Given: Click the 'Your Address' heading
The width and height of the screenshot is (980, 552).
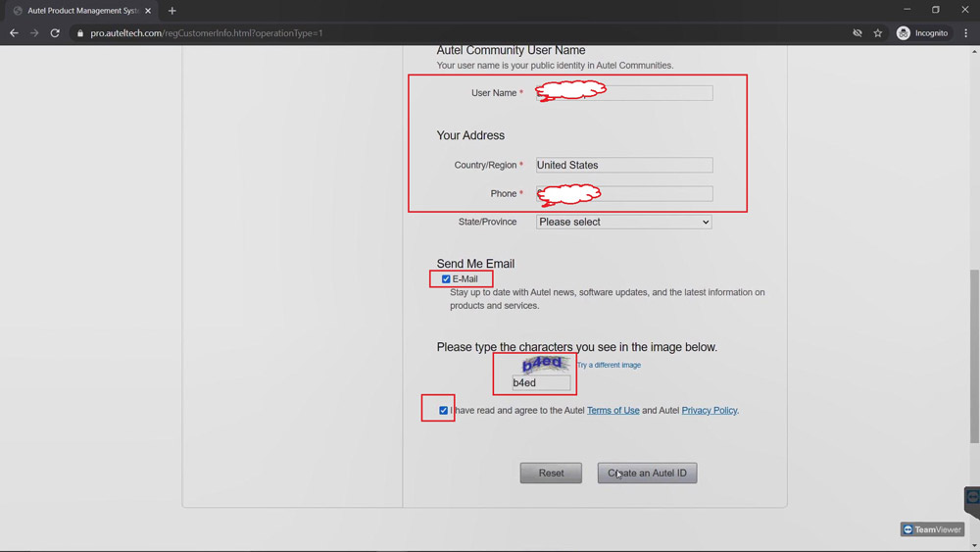Looking at the screenshot, I should [x=470, y=135].
